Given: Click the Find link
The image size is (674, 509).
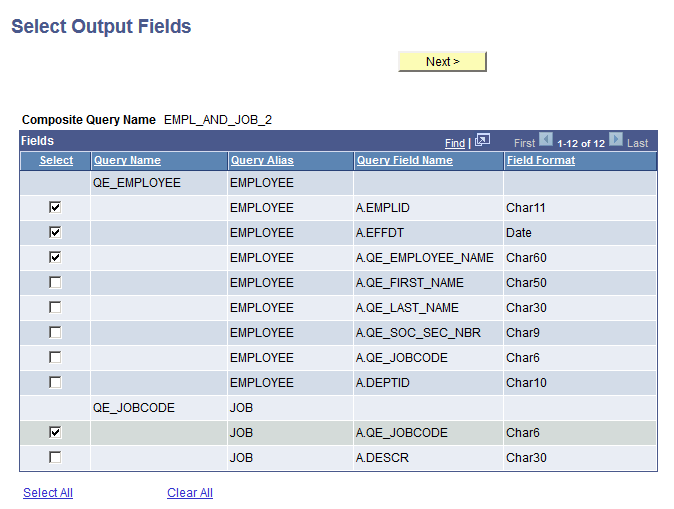Looking at the screenshot, I should [455, 143].
